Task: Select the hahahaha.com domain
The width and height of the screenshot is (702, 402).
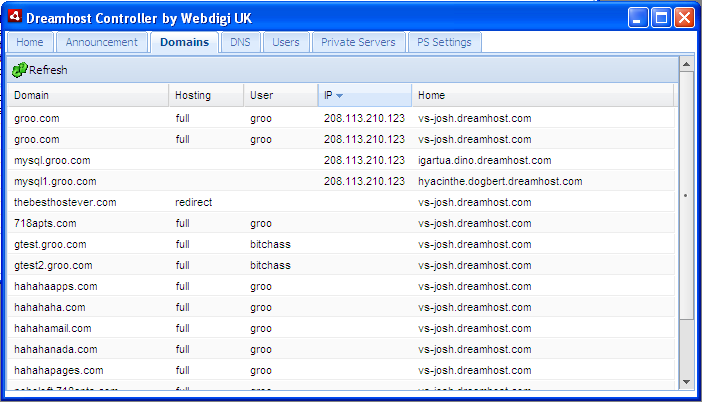Action: (x=50, y=308)
